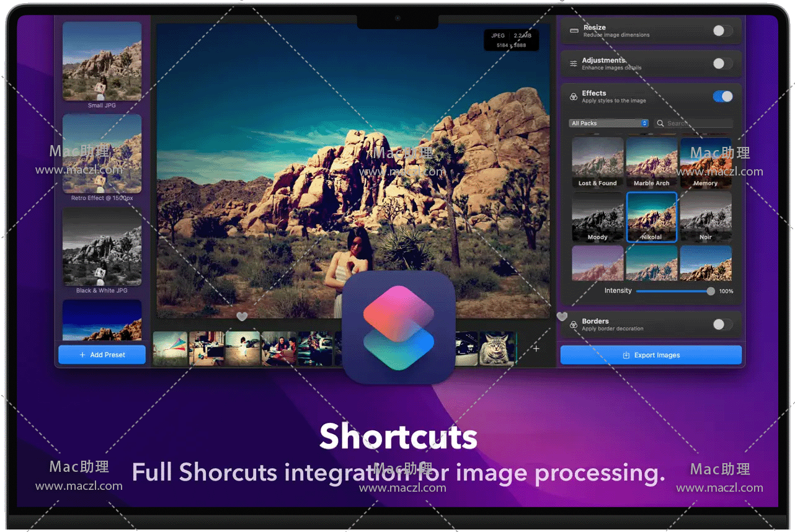This screenshot has width=795, height=532.
Task: Apply the Marble Arch effect
Action: coord(652,162)
